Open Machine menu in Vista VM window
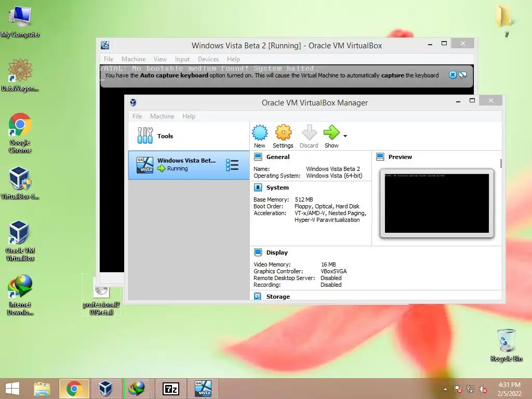Viewport: 532px width, 399px height. [134, 59]
